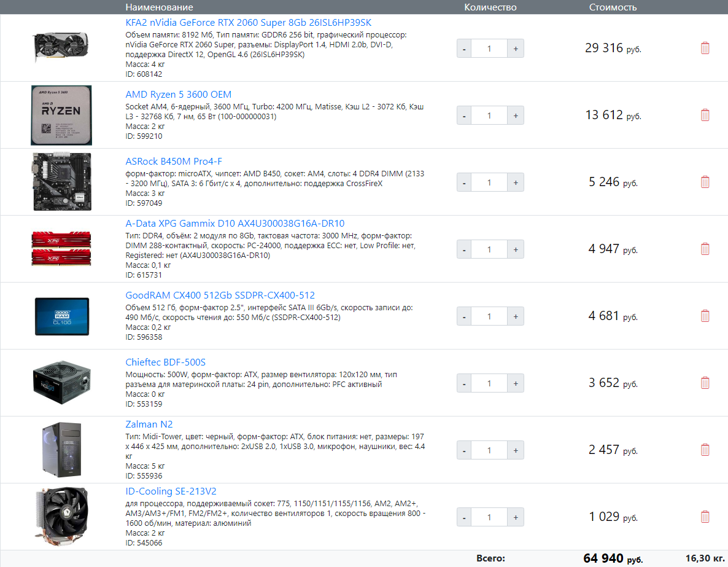The width and height of the screenshot is (728, 567).
Task: Reduce Zalman N2 case quantity
Action: point(464,450)
